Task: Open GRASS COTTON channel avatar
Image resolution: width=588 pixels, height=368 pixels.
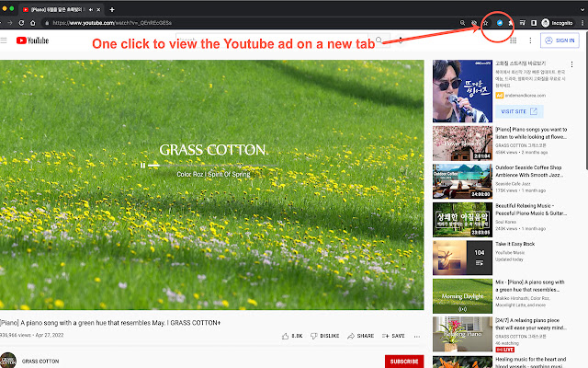Action: coord(8,361)
